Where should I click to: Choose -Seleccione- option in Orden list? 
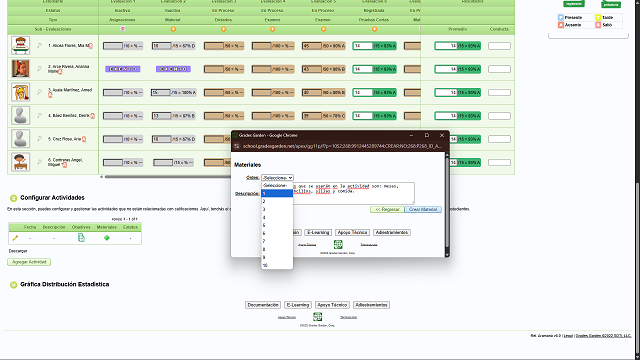(x=277, y=185)
